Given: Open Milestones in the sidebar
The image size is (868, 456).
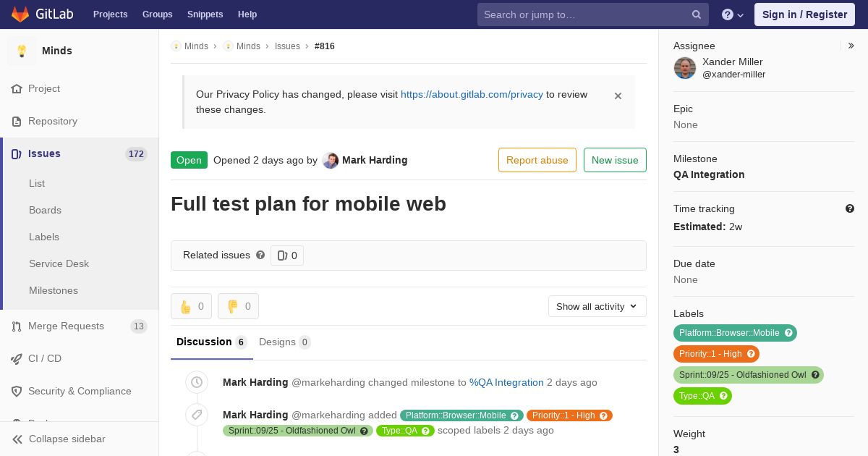Looking at the screenshot, I should click(54, 291).
